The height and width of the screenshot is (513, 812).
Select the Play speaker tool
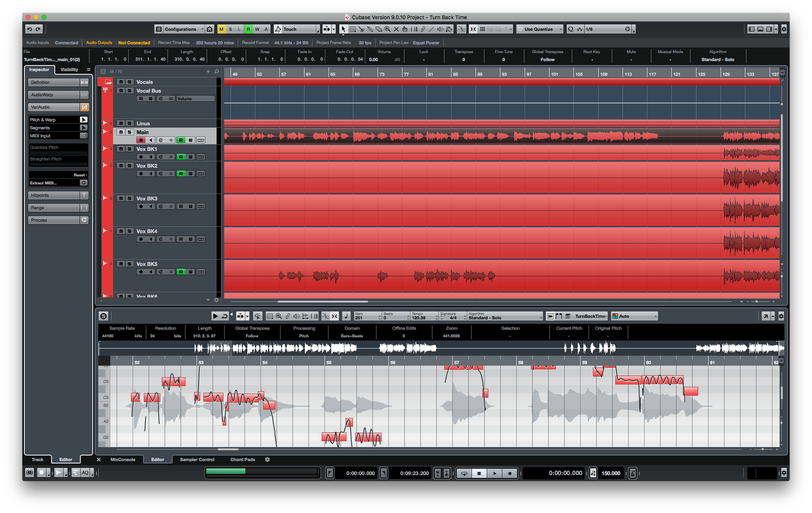coord(440,29)
